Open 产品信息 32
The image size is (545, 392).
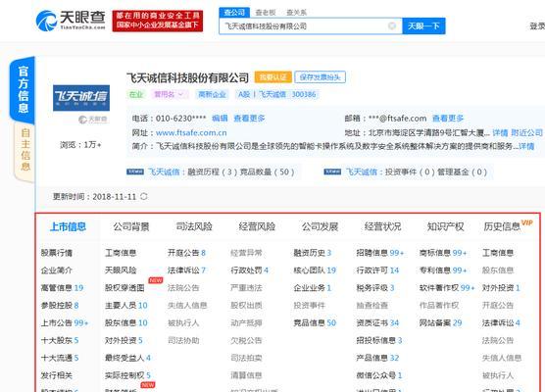coord(377,358)
